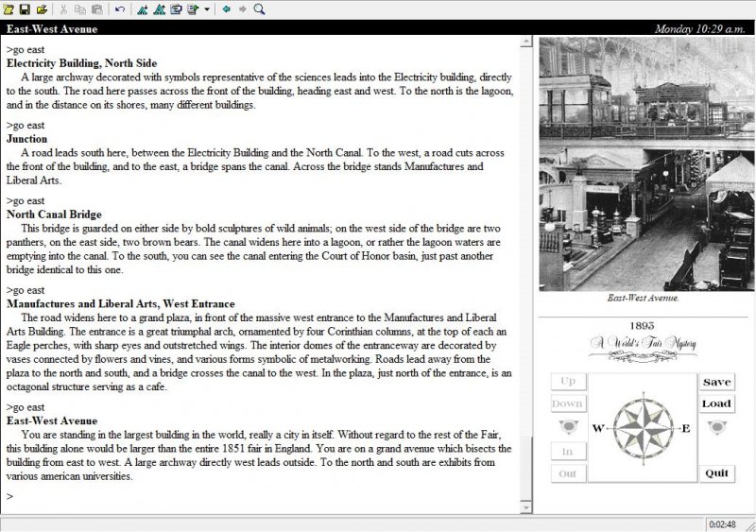The height and width of the screenshot is (532, 756).
Task: Click the scroll-up arrow of the transcript scrollbar
Action: click(x=526, y=43)
